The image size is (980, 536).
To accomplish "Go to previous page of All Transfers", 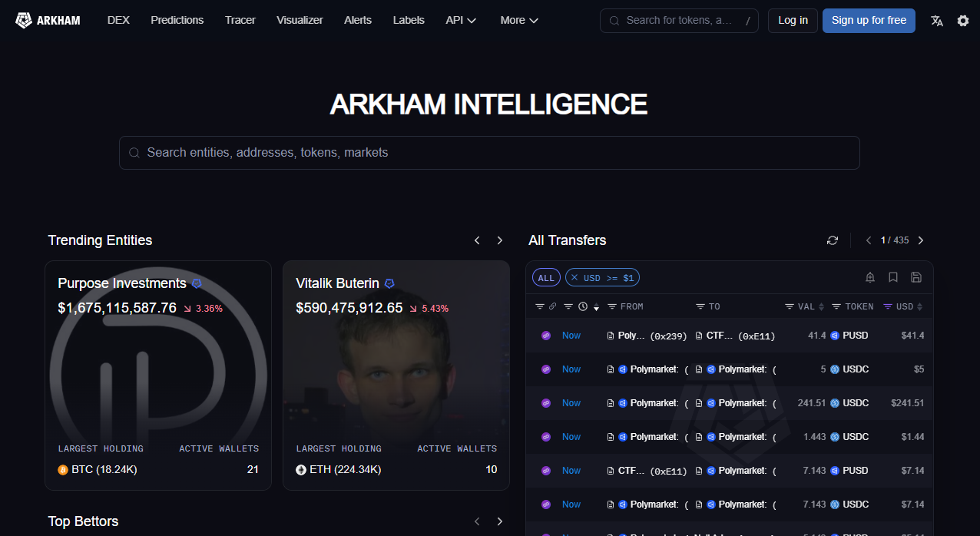I will click(x=869, y=240).
